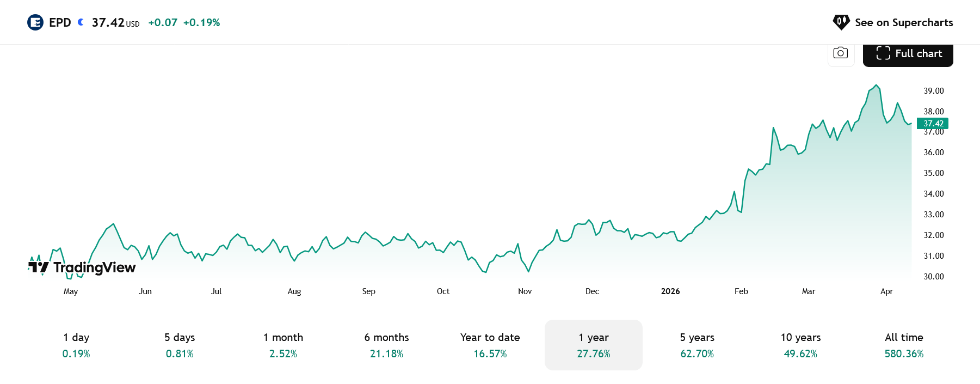Show the 10 years performance

point(800,345)
